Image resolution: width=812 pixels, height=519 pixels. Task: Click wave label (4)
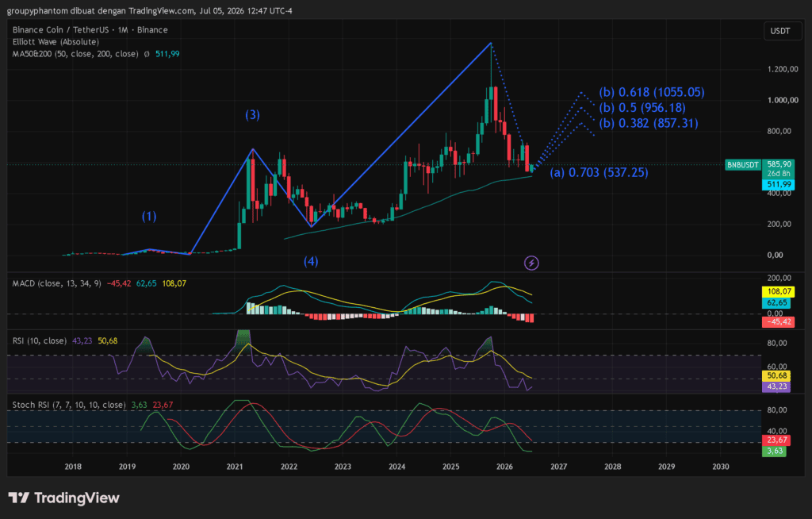(x=311, y=261)
